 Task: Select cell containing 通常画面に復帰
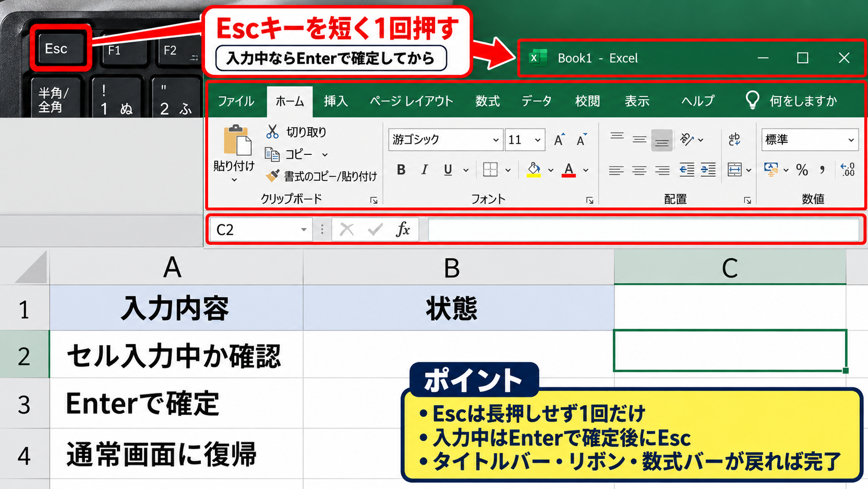click(176, 454)
